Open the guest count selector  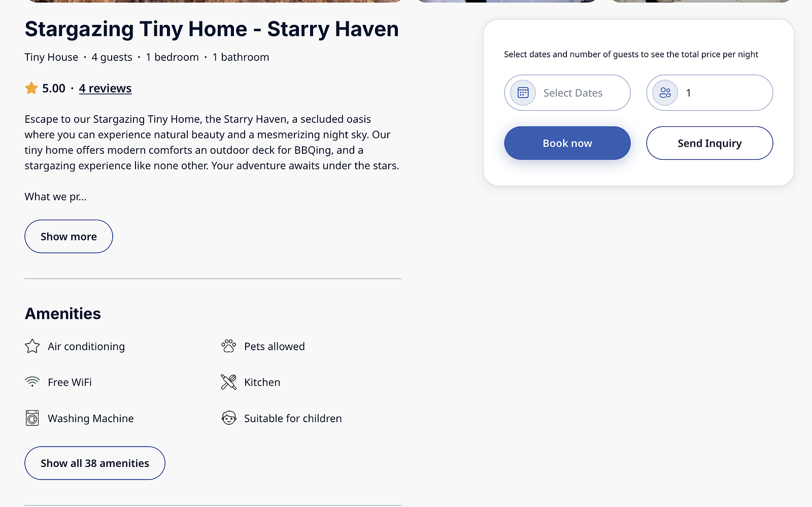point(721,93)
